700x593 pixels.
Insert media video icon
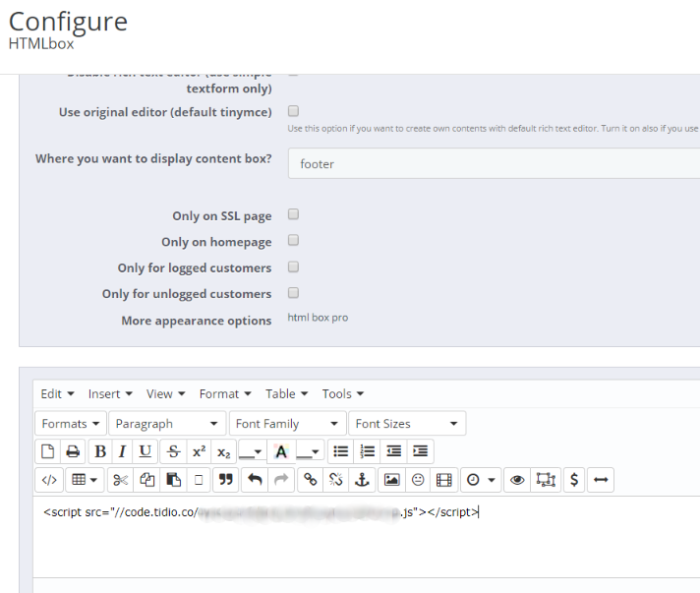click(443, 480)
